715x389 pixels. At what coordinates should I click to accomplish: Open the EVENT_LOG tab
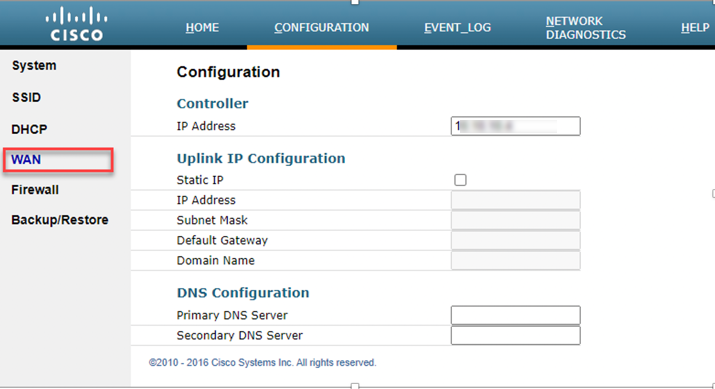[457, 27]
